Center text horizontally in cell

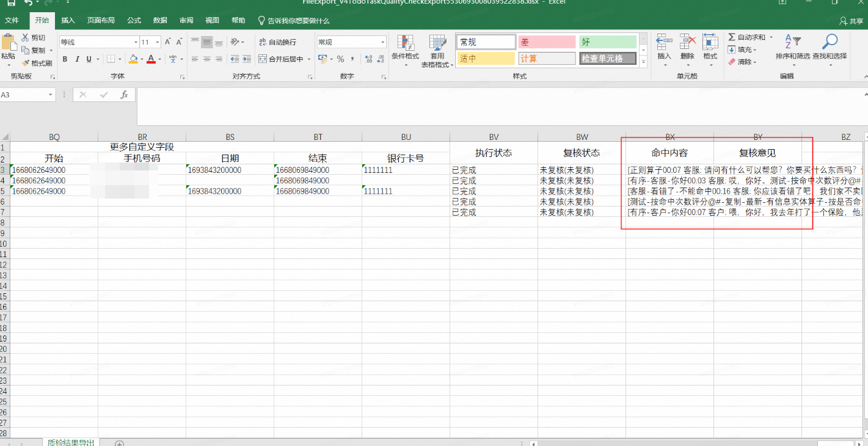[x=207, y=59]
